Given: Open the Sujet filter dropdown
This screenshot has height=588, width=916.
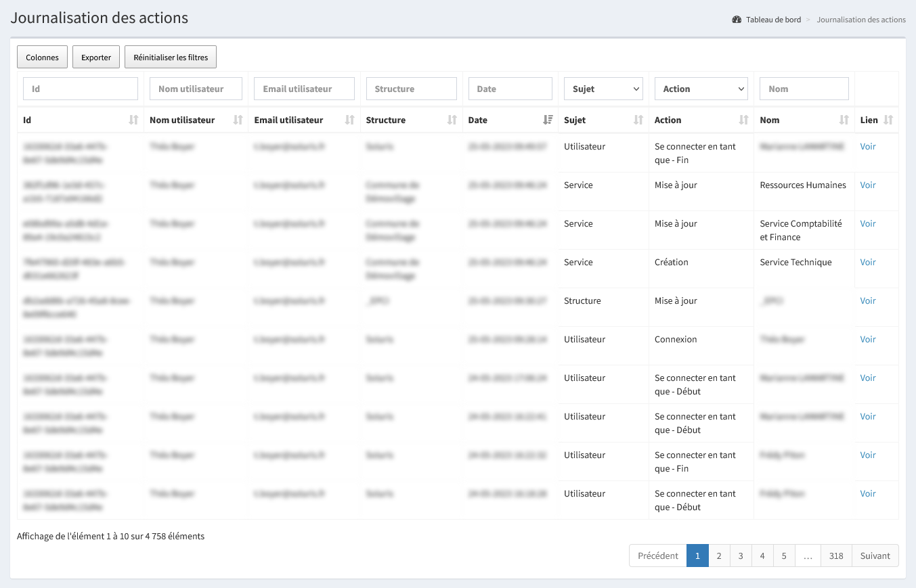Looking at the screenshot, I should tap(603, 89).
